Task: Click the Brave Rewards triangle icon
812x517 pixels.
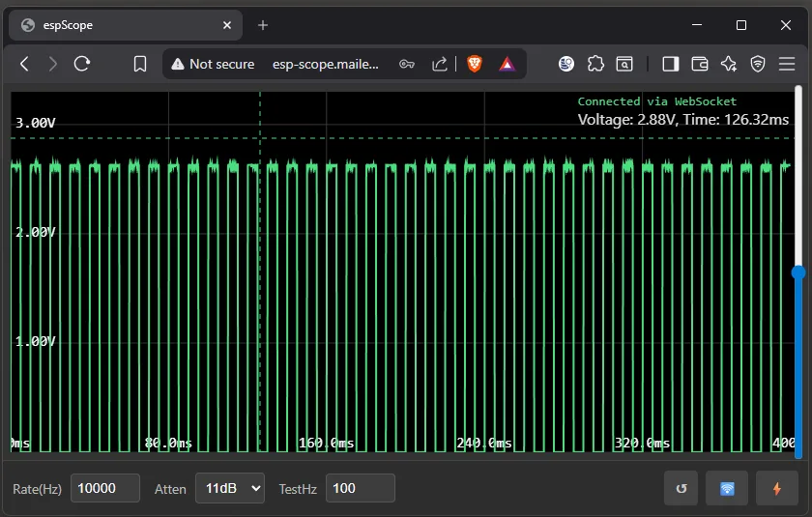Action: coord(507,64)
